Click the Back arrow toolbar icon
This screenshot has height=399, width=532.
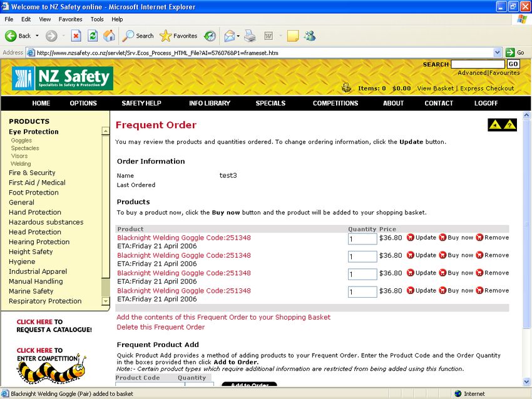pyautogui.click(x=11, y=36)
